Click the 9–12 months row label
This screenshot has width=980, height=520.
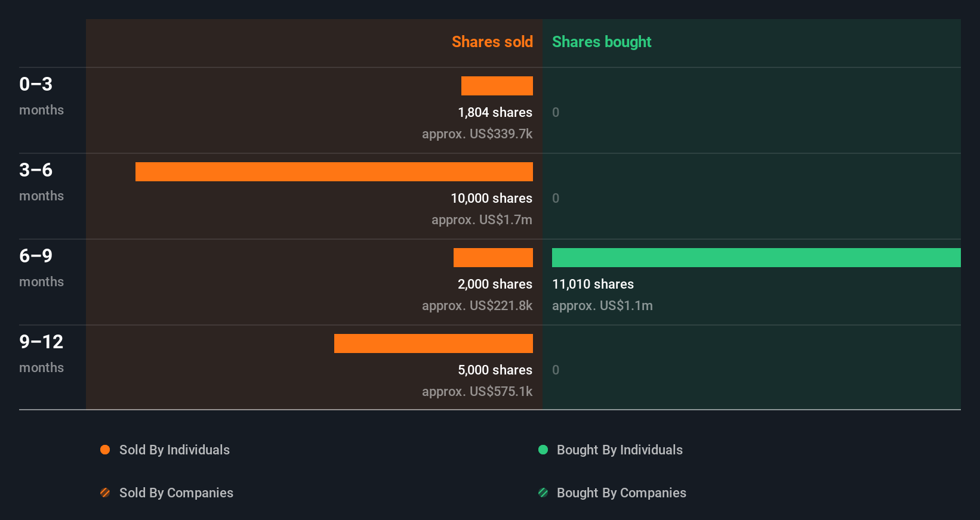pyautogui.click(x=41, y=353)
